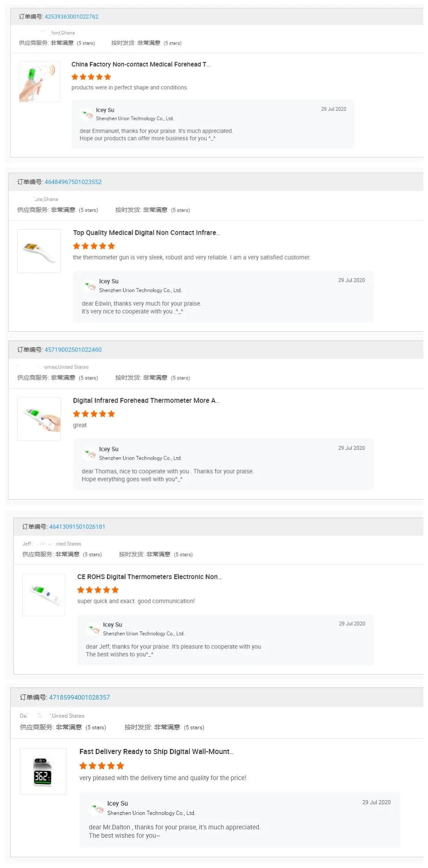Click Icey Su avatar in reply to Edwin
Screen dimensions: 428x868
click(x=90, y=286)
